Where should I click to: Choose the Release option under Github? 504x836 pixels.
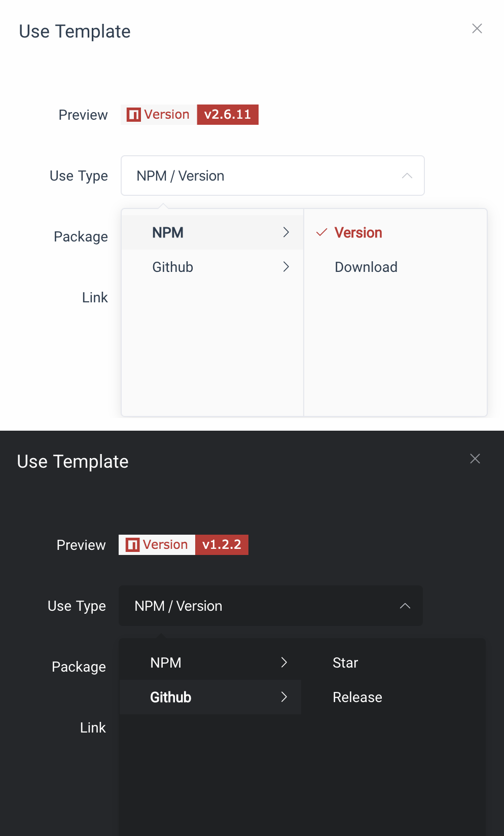357,697
